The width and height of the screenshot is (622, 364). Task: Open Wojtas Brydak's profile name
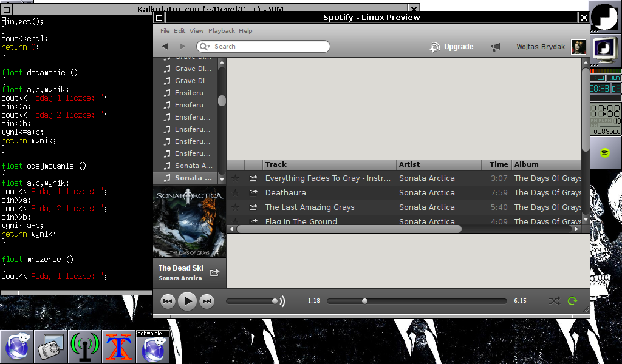541,47
